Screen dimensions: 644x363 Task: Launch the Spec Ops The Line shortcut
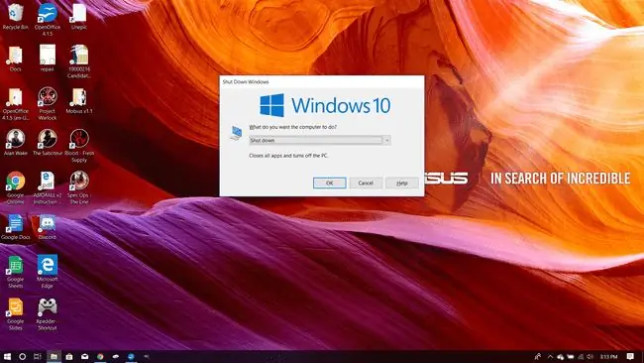click(x=79, y=187)
